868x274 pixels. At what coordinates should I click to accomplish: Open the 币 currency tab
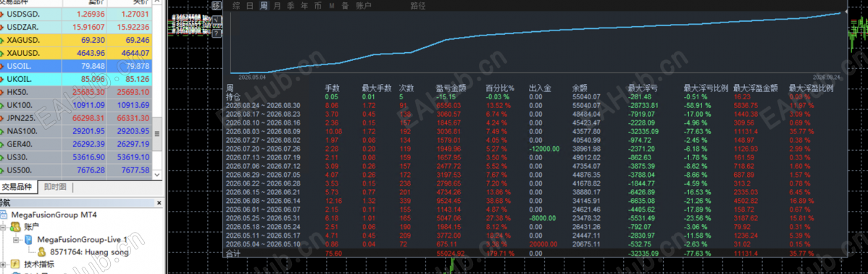[x=318, y=6]
